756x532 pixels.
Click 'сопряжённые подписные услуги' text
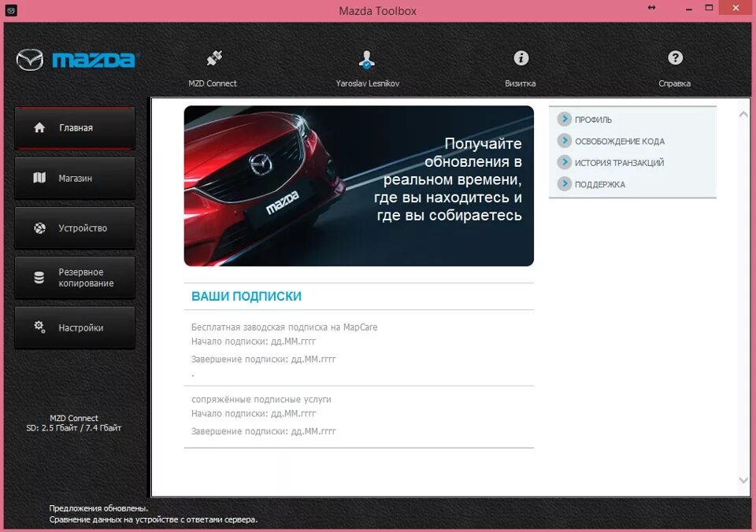point(261,400)
